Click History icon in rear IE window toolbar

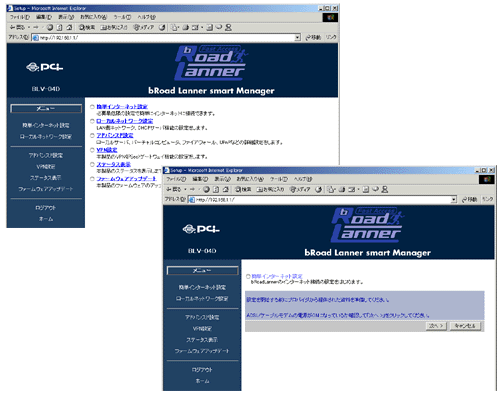coord(162,27)
